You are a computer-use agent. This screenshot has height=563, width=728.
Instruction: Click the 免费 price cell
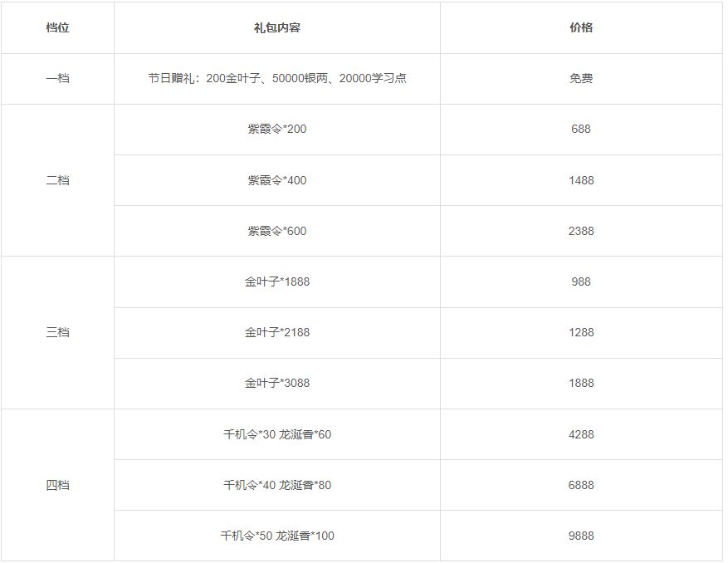[x=581, y=79]
